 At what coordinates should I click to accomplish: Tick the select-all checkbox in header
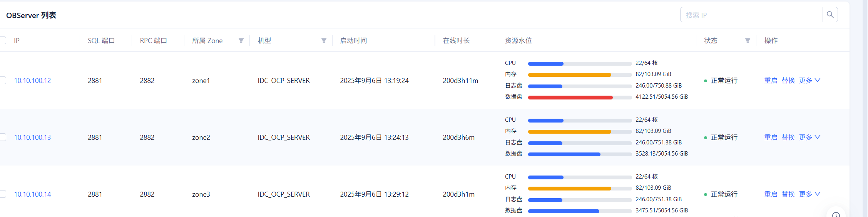pos(3,40)
